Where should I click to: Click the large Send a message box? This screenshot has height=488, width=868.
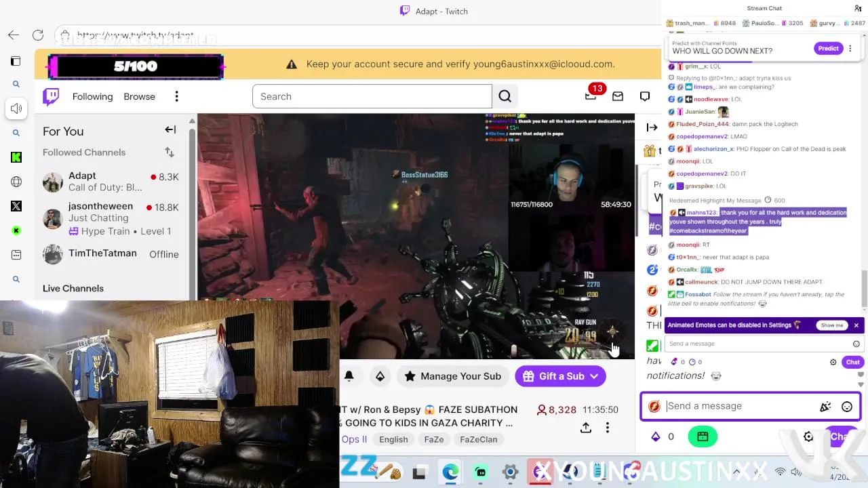(x=751, y=406)
